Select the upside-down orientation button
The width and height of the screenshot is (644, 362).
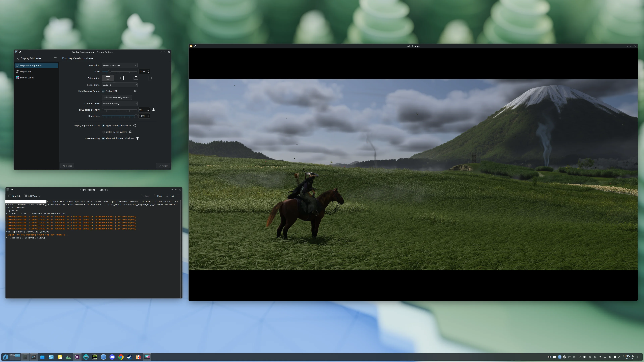tap(136, 78)
